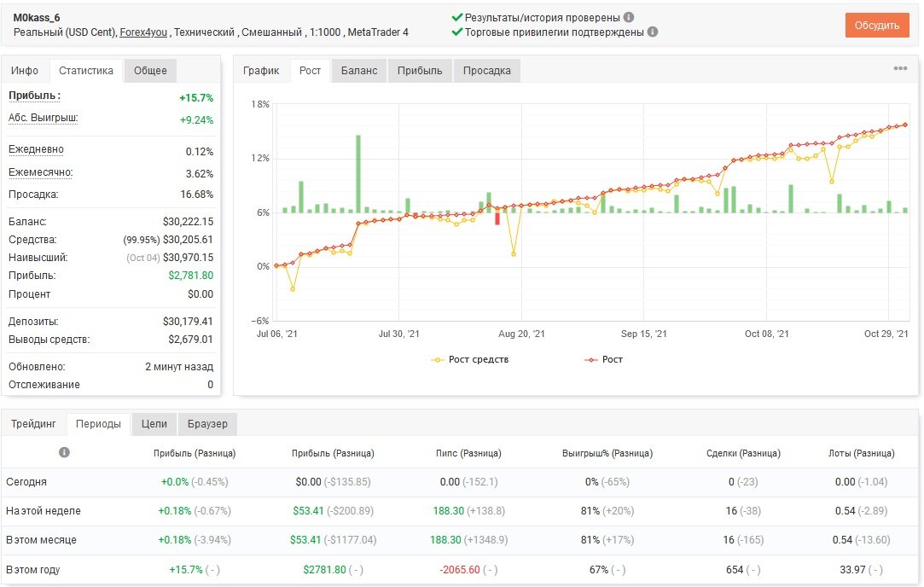Click the Пипс (Разница) column header
The width and height of the screenshot is (924, 587).
point(468,453)
